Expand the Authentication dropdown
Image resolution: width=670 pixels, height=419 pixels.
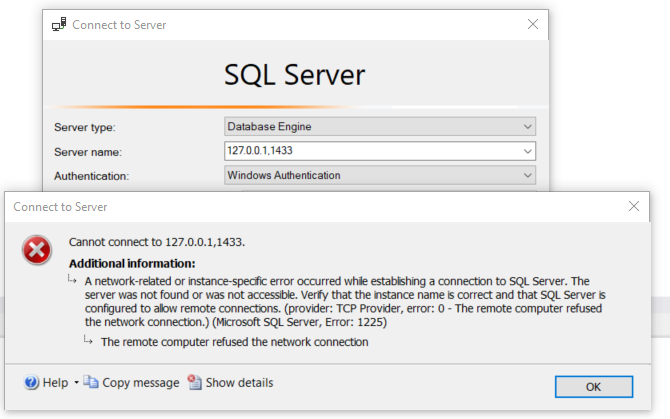click(x=528, y=176)
